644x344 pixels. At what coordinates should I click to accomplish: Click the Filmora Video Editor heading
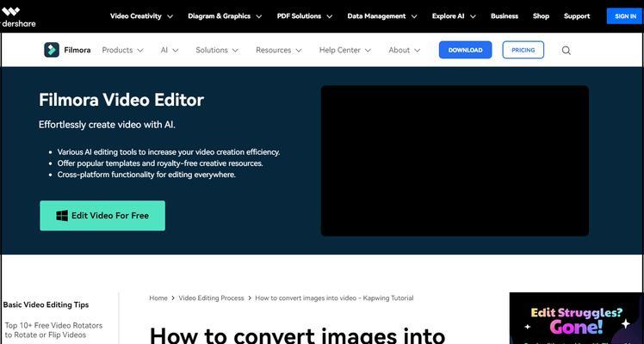click(121, 100)
